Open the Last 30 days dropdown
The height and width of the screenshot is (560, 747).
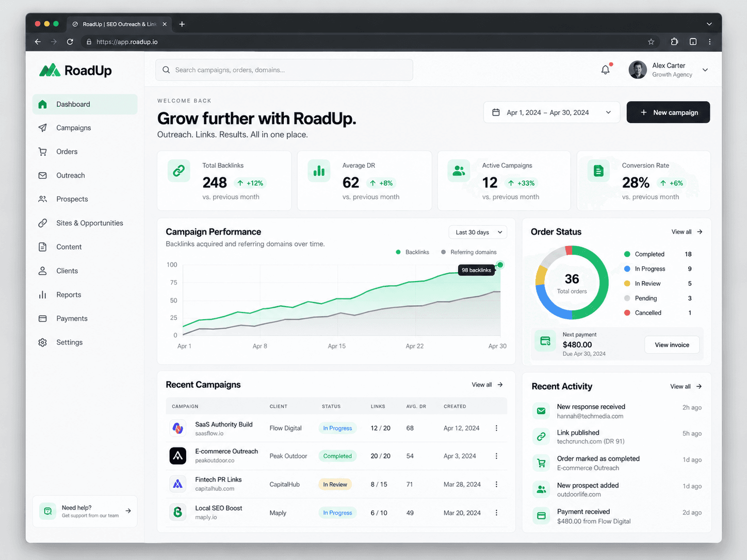click(x=478, y=232)
